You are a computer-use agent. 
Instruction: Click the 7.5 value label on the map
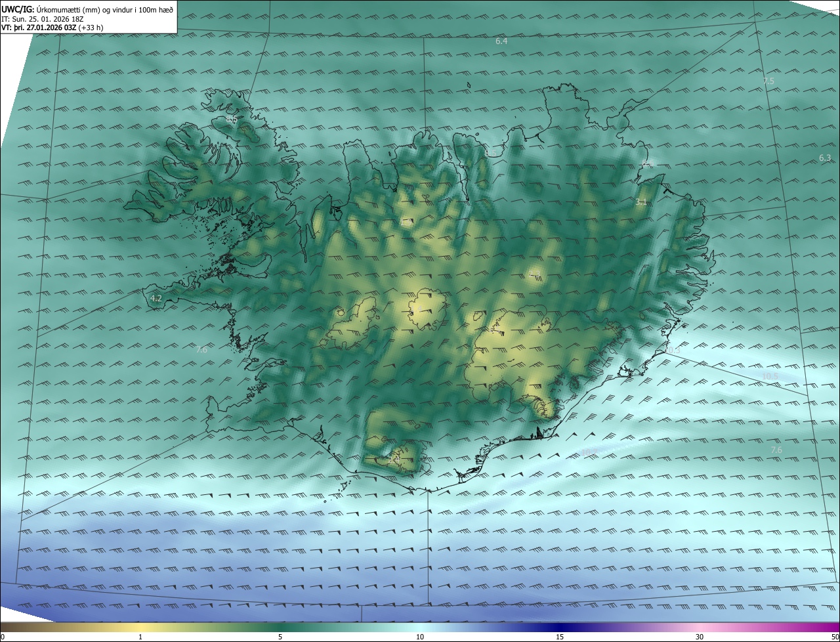click(x=768, y=81)
